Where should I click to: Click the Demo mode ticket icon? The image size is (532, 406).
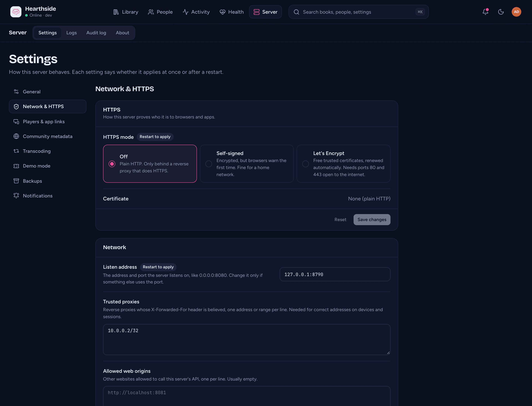(16, 166)
